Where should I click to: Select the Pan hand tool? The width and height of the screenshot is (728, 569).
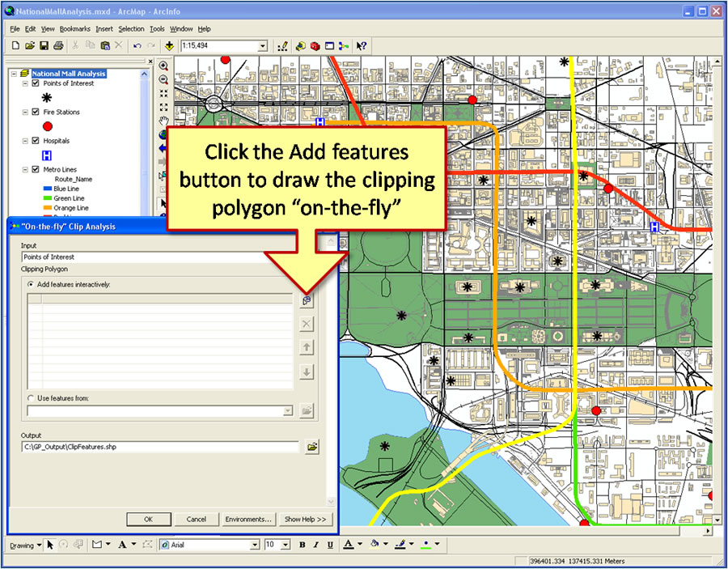[x=163, y=121]
